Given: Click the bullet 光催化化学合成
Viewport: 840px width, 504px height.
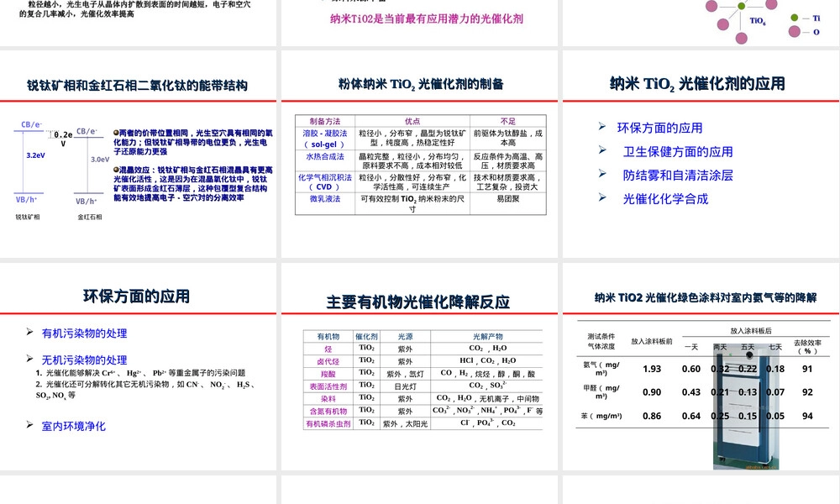Looking at the screenshot, I should (665, 199).
